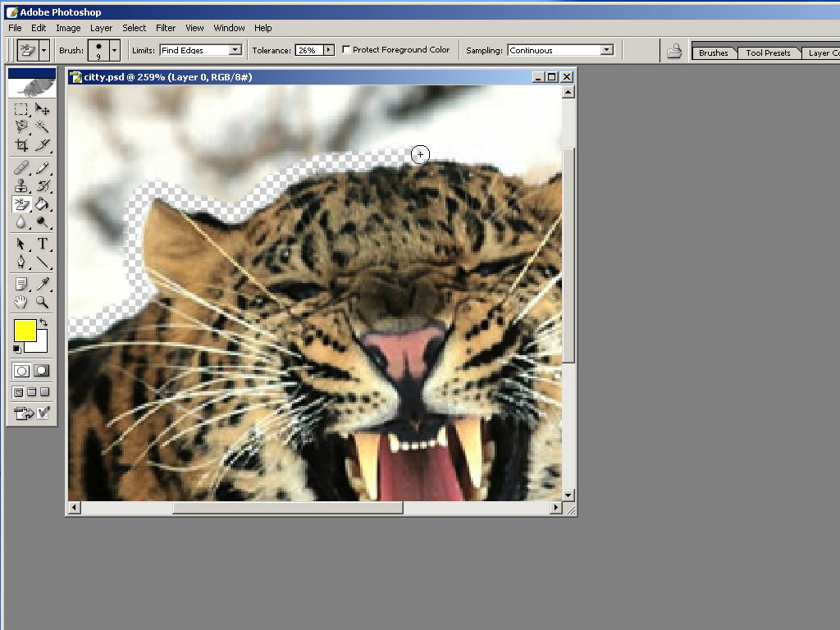
Task: Select the Zoom magnifier tool
Action: 42,302
